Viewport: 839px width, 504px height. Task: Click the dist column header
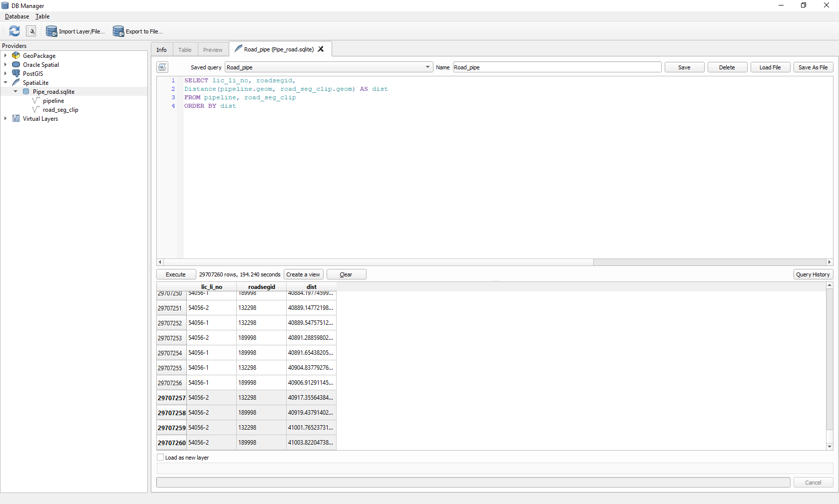click(312, 286)
